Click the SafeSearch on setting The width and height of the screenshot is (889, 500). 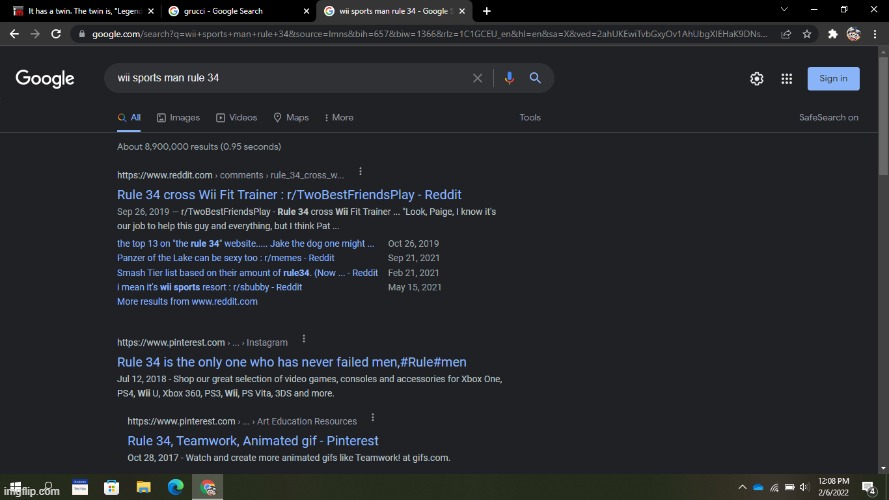click(x=828, y=117)
